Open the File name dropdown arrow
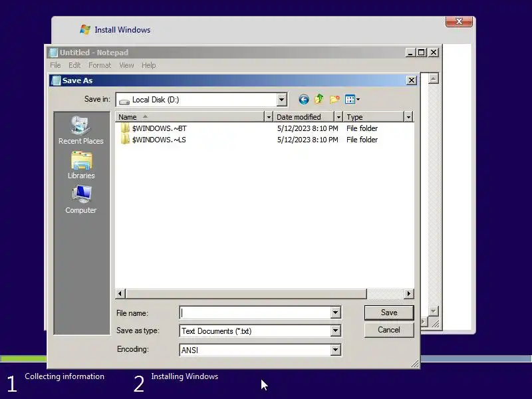 tap(335, 313)
